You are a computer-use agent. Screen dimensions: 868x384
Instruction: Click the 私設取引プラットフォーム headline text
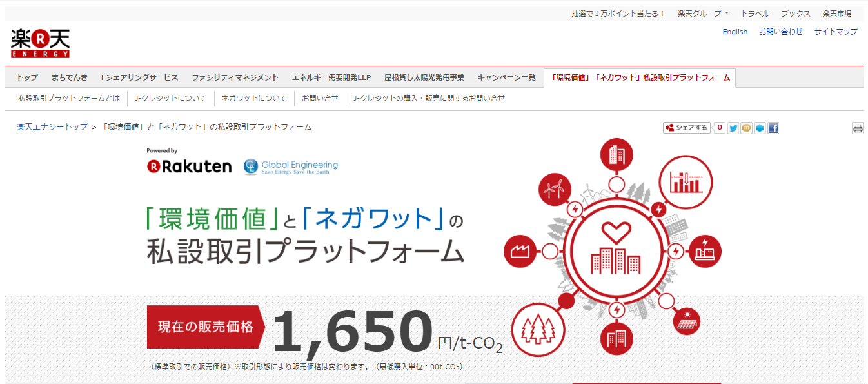click(x=306, y=252)
